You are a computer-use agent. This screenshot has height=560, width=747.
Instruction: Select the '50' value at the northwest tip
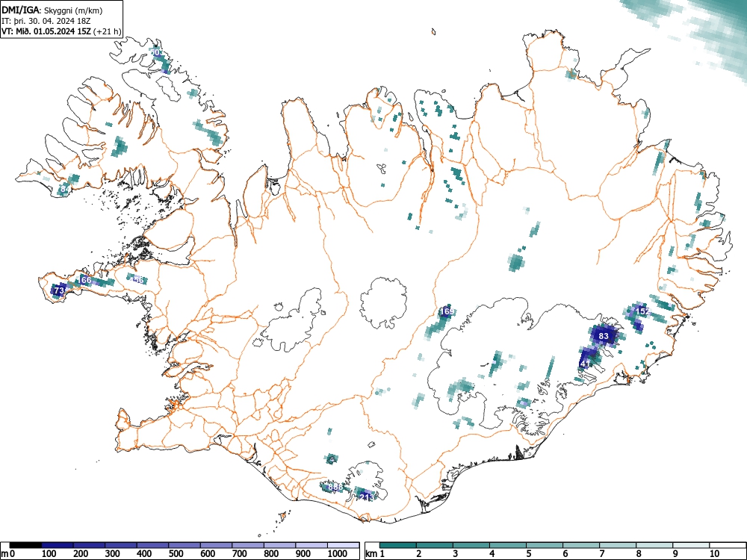tap(155, 52)
